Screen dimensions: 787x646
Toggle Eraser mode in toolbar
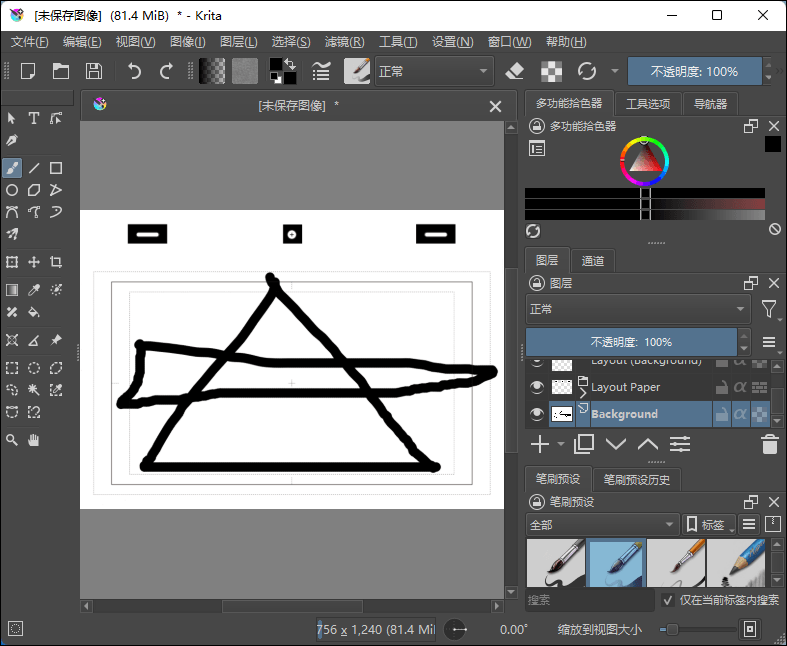514,71
